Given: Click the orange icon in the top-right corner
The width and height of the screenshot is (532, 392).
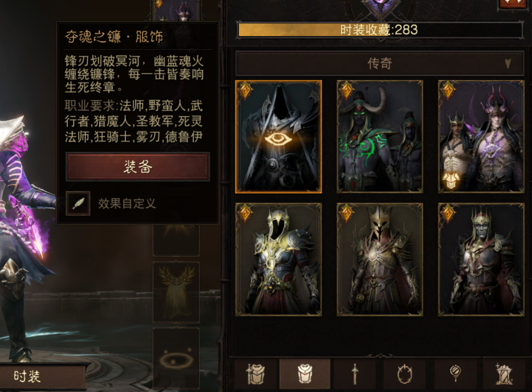Looking at the screenshot, I should 513,4.
